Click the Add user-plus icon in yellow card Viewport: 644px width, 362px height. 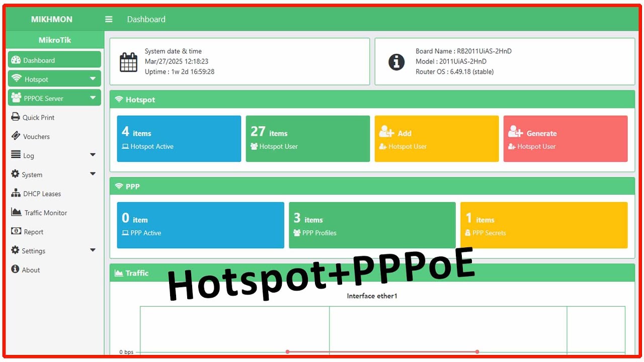pyautogui.click(x=386, y=132)
